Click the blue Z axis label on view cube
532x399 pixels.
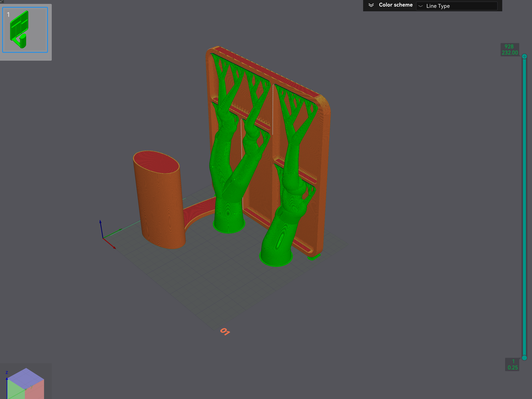(7, 372)
